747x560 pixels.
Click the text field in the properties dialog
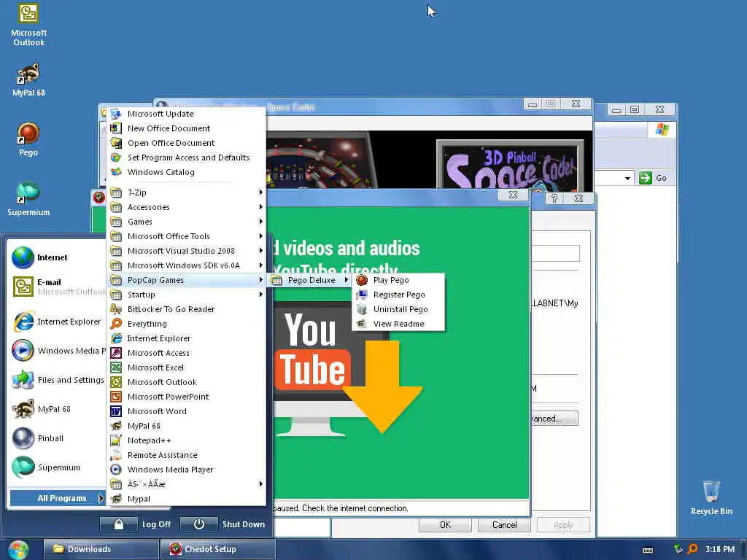(555, 253)
